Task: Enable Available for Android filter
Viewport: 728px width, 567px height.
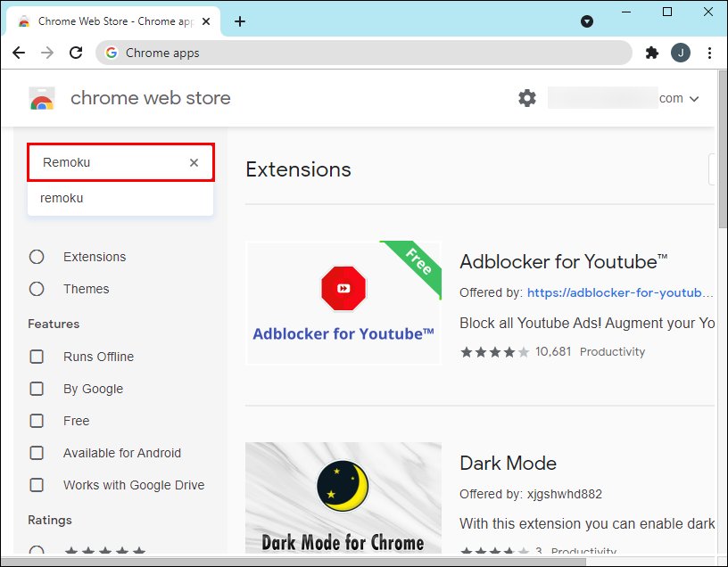Action: [37, 452]
